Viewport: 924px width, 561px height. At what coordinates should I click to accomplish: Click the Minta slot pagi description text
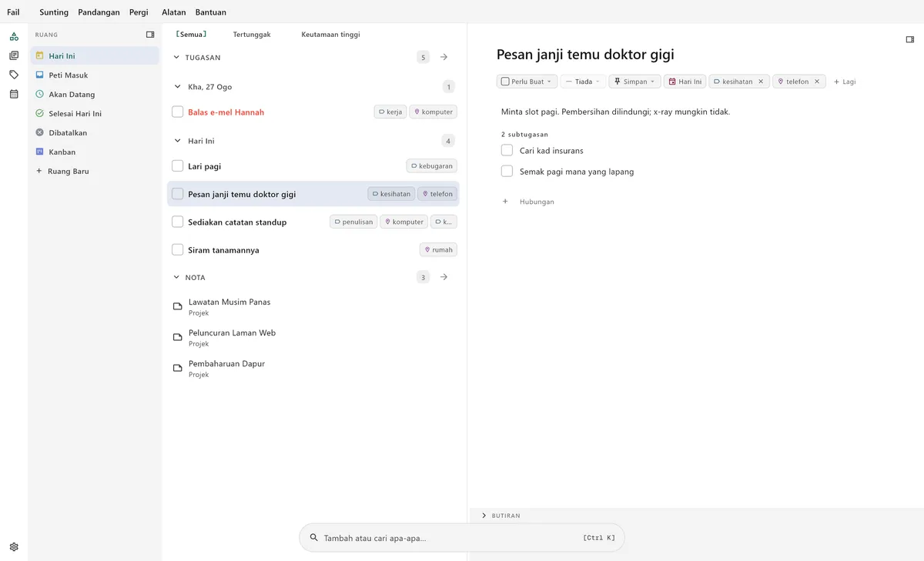615,112
